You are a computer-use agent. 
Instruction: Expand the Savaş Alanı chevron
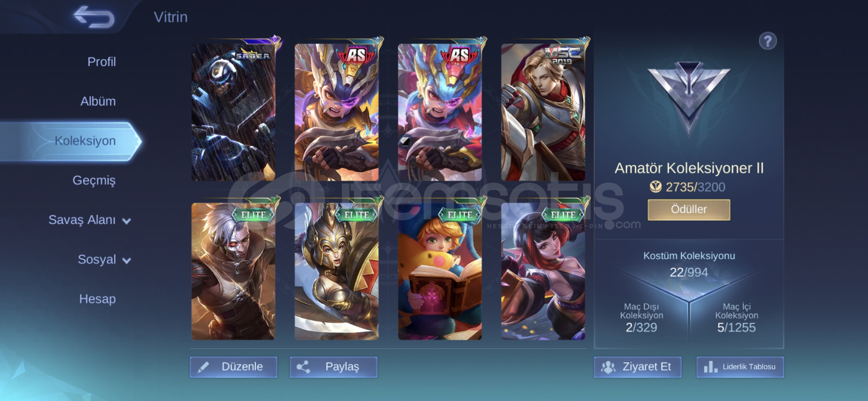click(x=126, y=221)
